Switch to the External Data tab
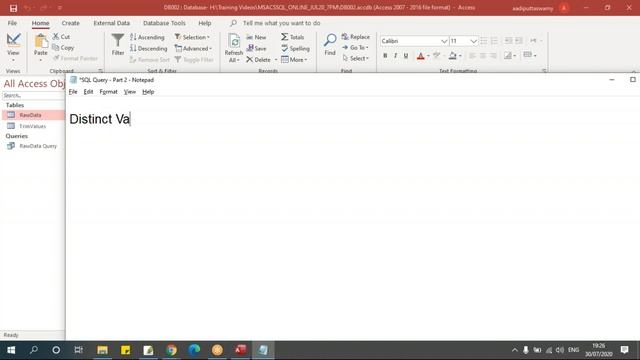The image size is (640, 360). tap(111, 23)
